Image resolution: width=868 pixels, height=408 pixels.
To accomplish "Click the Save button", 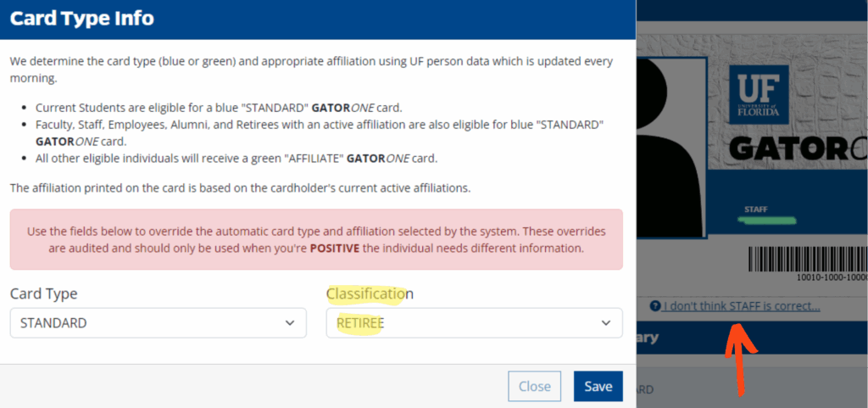I will point(598,386).
